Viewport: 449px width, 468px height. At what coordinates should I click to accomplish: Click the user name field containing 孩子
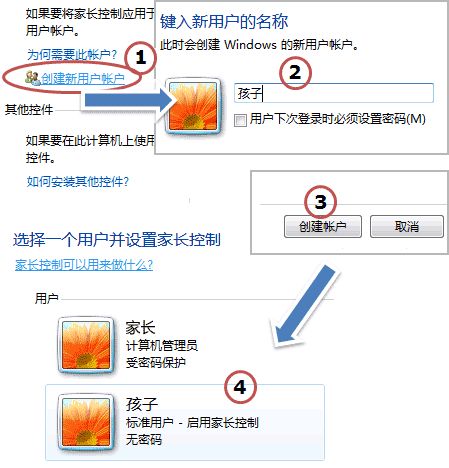click(x=334, y=93)
